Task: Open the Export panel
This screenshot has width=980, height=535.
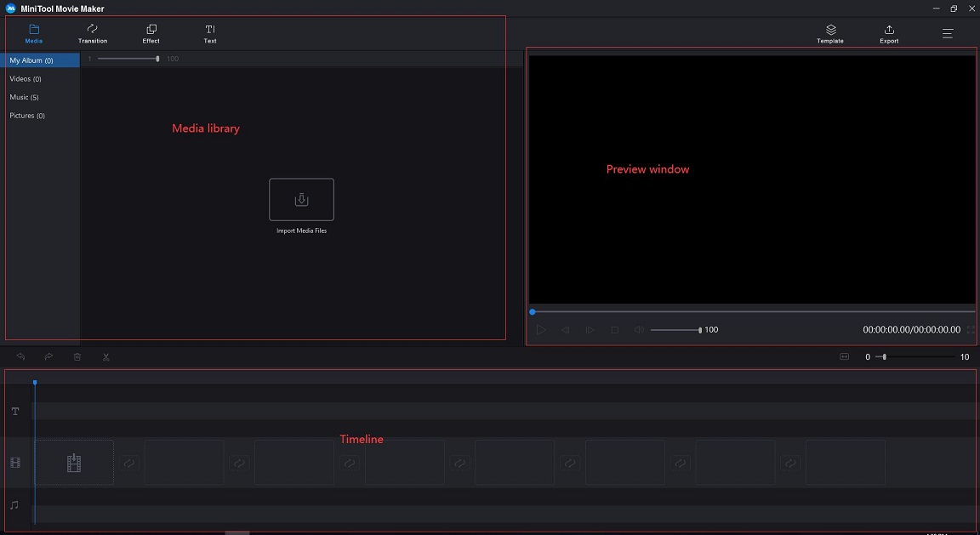Action: click(888, 33)
